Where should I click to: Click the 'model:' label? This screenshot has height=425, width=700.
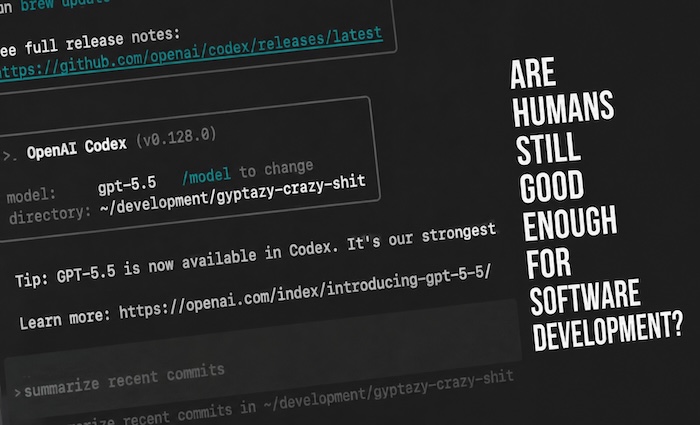pos(31,196)
